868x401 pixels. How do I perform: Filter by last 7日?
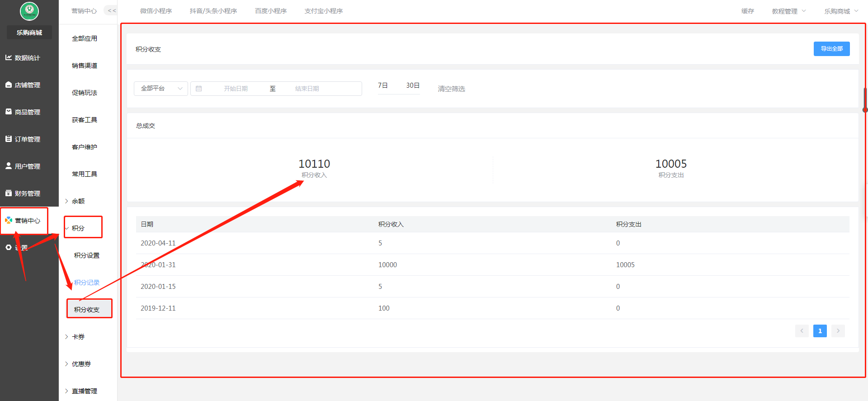tap(383, 85)
